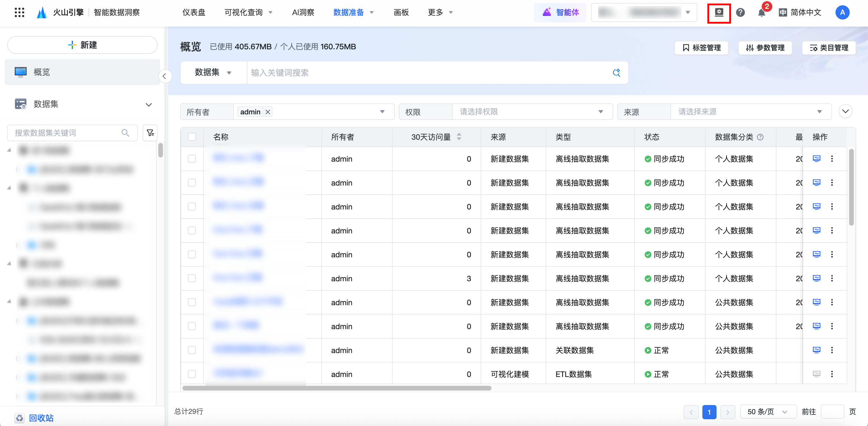Click the dataset tree filter icon
The height and width of the screenshot is (426, 868).
(150, 133)
